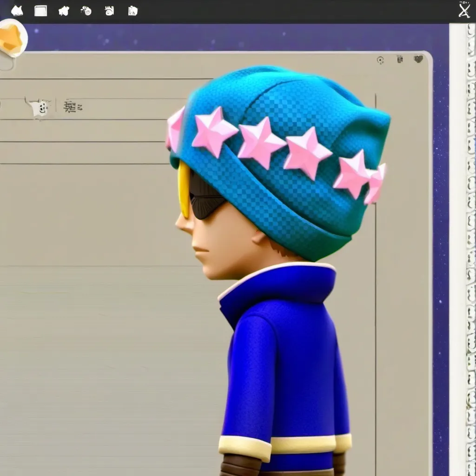Click the smiling paper face icon

click(39, 107)
